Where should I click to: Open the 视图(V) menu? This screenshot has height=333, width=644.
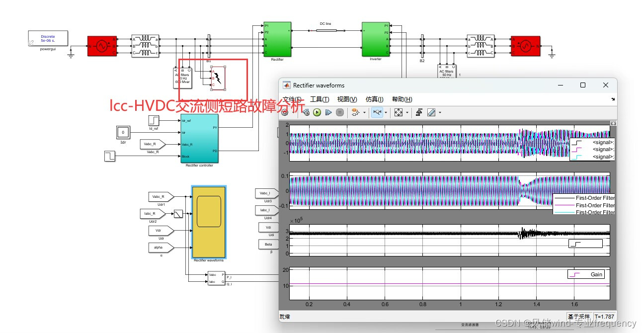tap(346, 99)
